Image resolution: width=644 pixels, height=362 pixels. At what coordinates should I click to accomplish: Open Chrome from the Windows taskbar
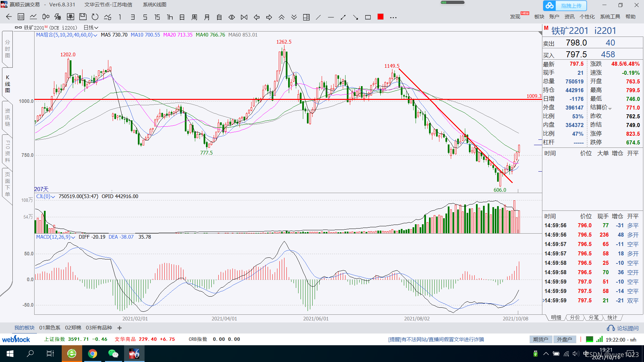coord(93,354)
